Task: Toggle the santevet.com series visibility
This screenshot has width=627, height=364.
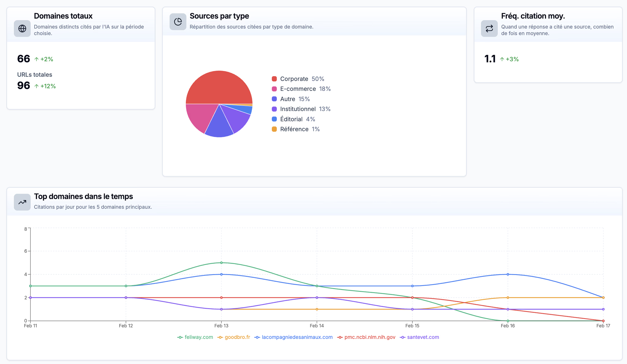Action: click(423, 337)
